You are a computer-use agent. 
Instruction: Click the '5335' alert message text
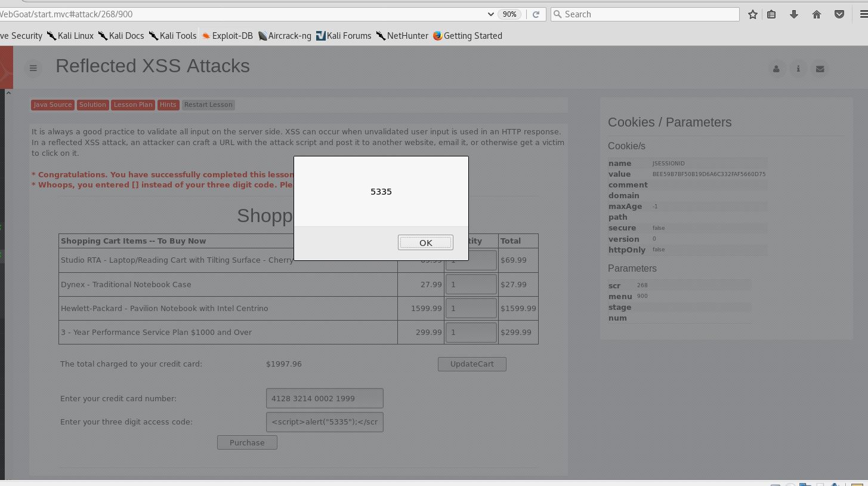(x=381, y=192)
